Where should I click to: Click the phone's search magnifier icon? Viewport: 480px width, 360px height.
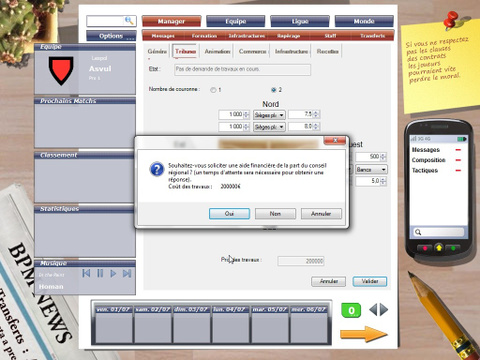418,232
